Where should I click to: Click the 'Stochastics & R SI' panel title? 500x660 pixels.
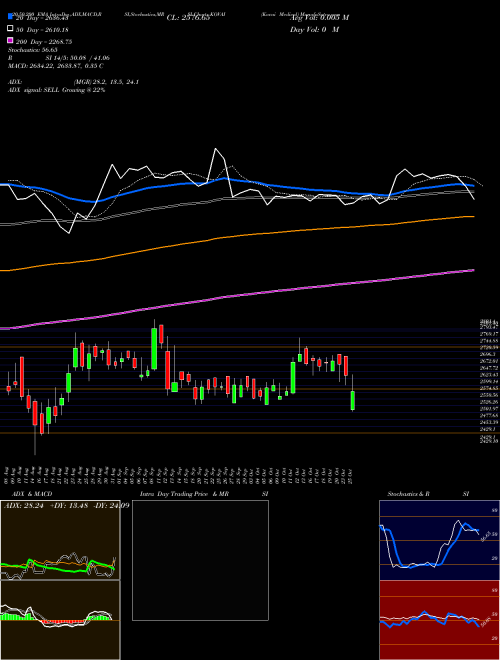pos(428,494)
